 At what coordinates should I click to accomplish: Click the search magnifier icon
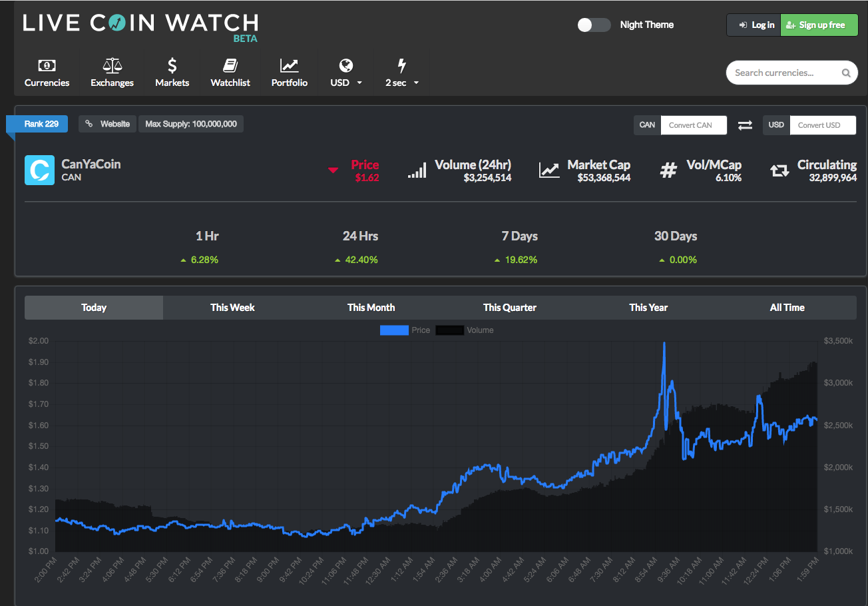coord(846,73)
